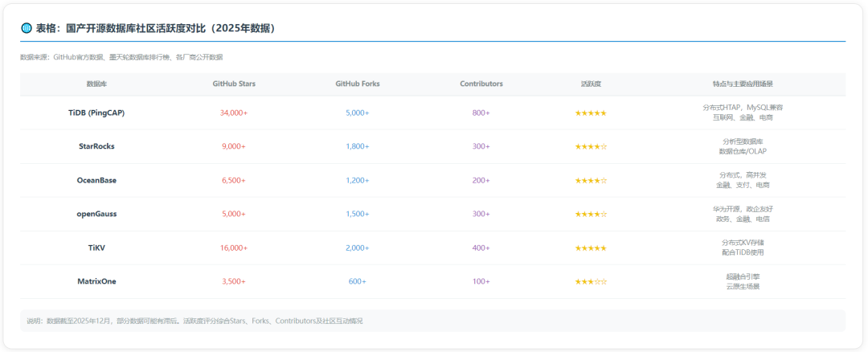Click the globe icon beside the table title
Image resolution: width=868 pixels, height=352 pixels.
tap(26, 28)
